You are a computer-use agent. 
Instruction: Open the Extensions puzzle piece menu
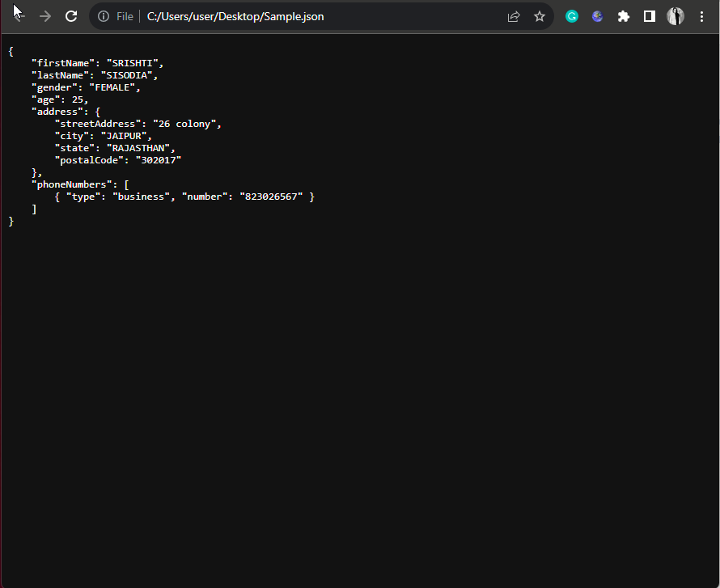[623, 16]
